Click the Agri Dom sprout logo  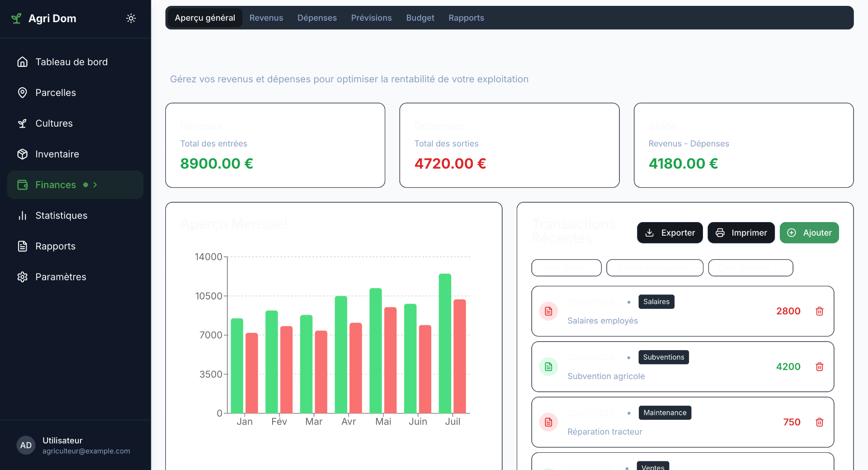[x=16, y=19]
